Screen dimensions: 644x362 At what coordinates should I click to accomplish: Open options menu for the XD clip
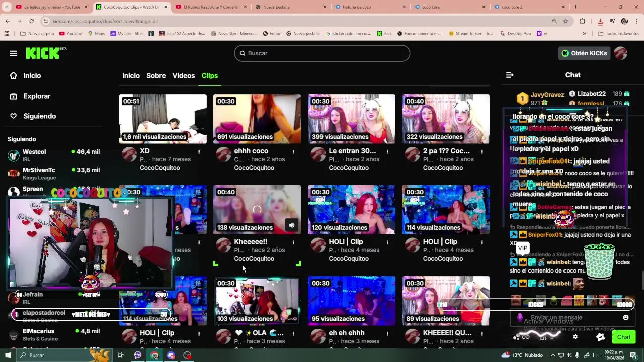click(199, 151)
